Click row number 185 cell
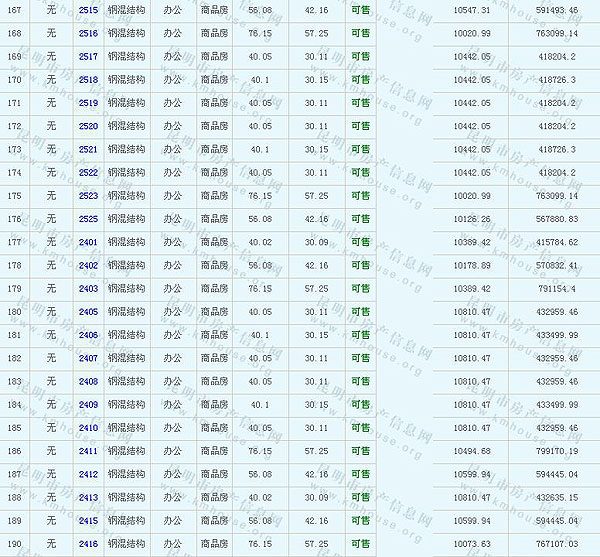This screenshot has width=600, height=557. click(14, 428)
